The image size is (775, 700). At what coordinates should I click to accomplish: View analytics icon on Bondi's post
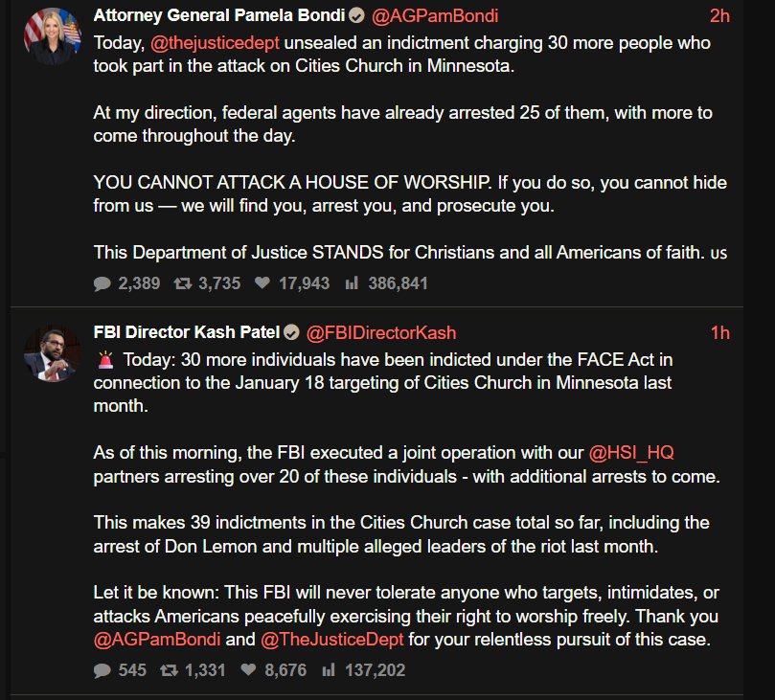[351, 283]
